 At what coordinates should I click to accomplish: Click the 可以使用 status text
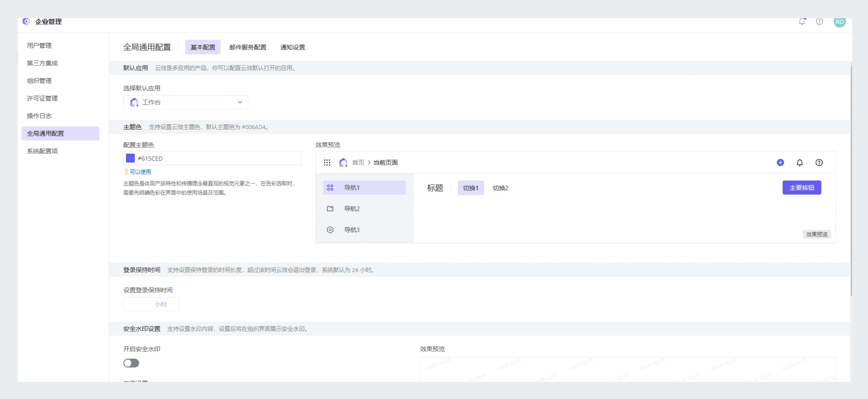tap(140, 172)
